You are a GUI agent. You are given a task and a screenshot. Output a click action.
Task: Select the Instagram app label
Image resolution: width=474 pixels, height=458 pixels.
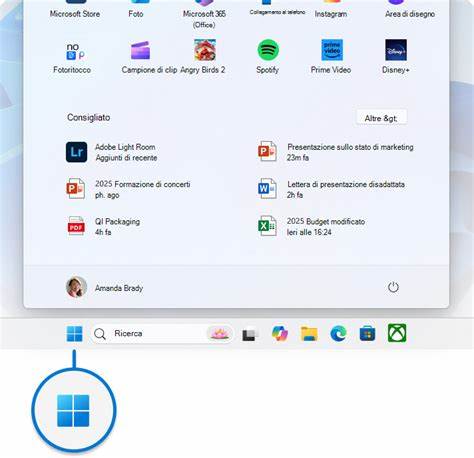[x=331, y=14]
